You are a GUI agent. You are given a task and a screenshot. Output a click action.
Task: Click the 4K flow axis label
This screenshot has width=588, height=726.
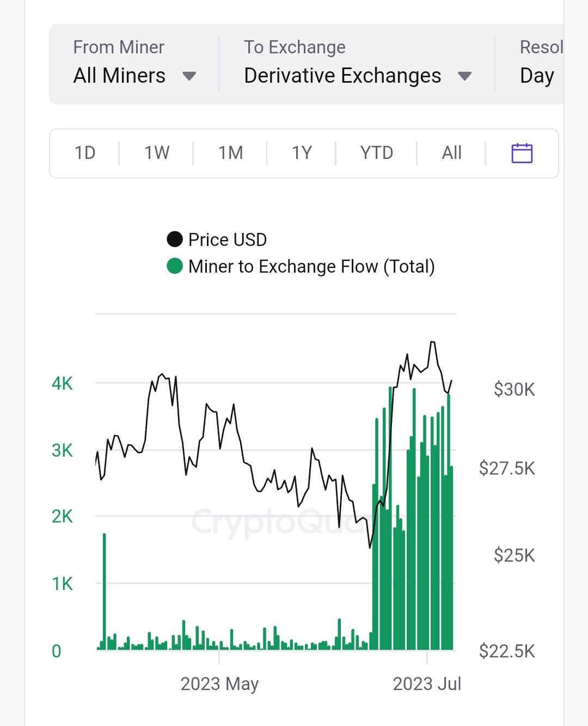pyautogui.click(x=62, y=384)
